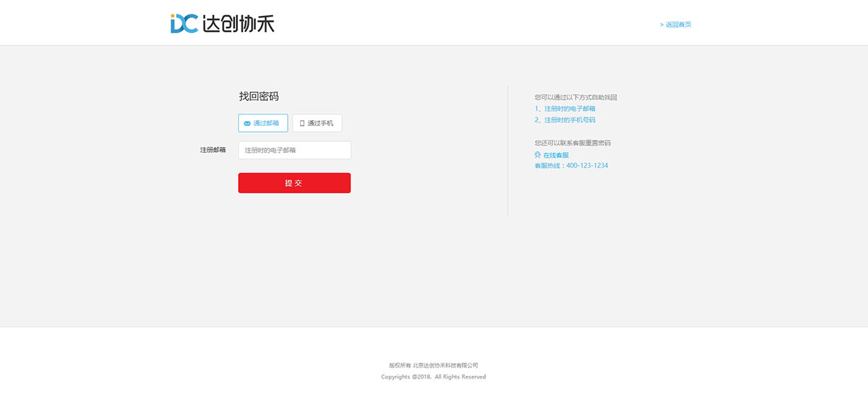Open 在线客服 support link
The width and height of the screenshot is (868, 409).
pyautogui.click(x=556, y=155)
